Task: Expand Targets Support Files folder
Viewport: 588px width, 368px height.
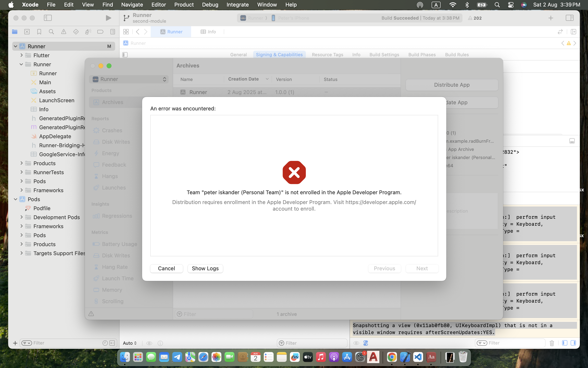Action: 21,253
